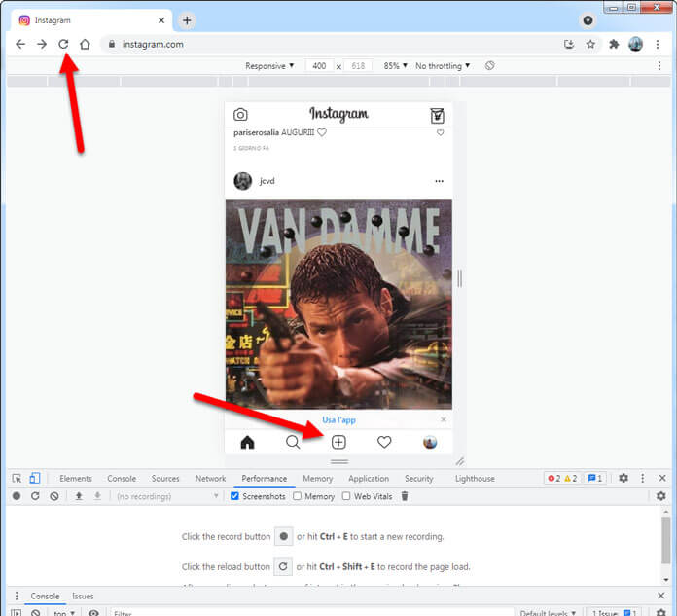Click the viewport width field 400
Viewport: 677px width, 616px height.
319,65
